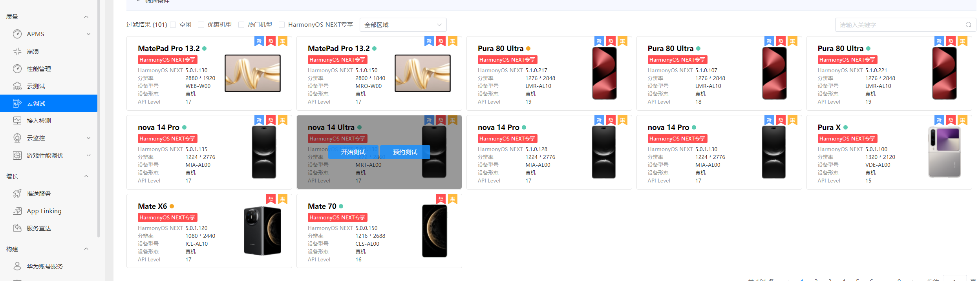980x281 pixels.
Task: Click green status dot next to Pura X
Action: [x=846, y=128]
